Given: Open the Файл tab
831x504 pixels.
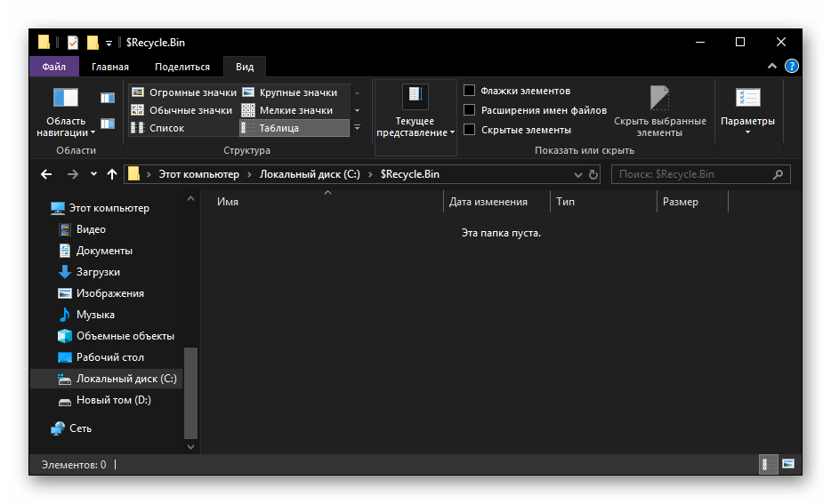Looking at the screenshot, I should [53, 67].
